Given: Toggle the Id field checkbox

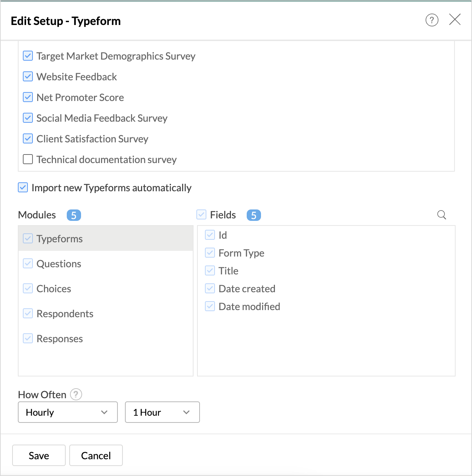Looking at the screenshot, I should tap(210, 235).
